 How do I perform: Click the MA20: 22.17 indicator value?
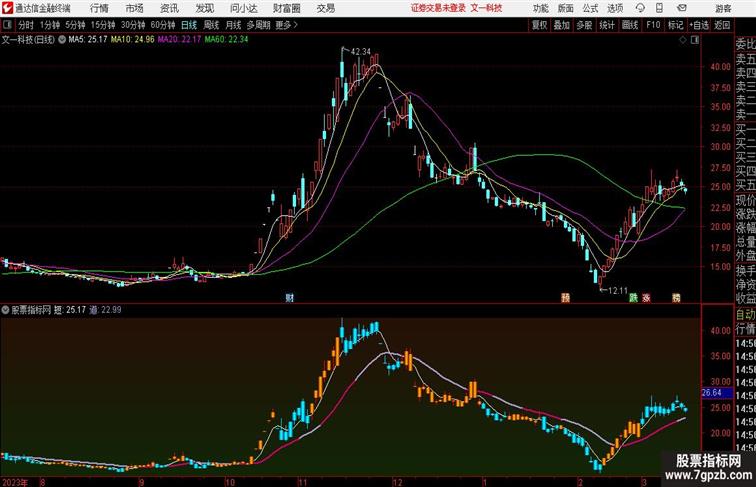(x=179, y=40)
